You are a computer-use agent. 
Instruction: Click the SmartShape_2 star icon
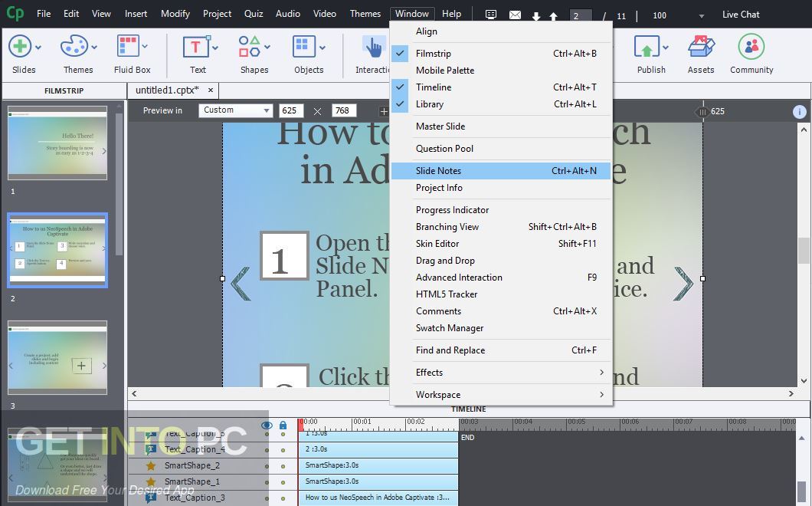(151, 465)
